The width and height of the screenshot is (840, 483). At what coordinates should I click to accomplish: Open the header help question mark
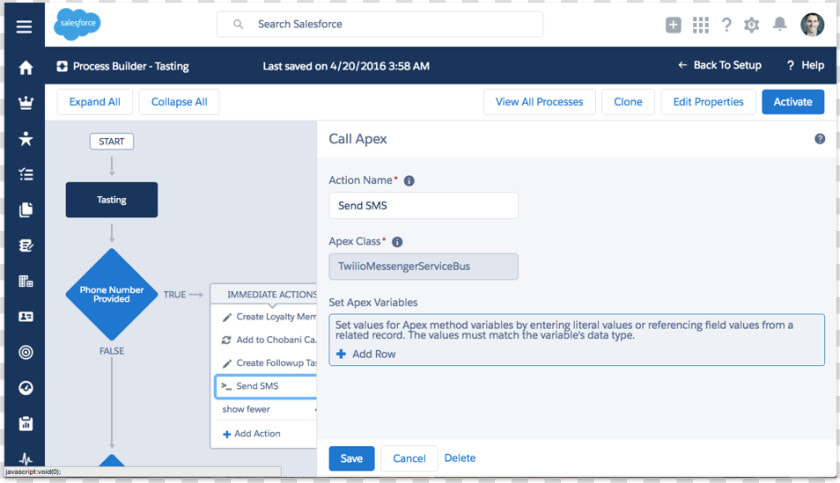click(x=726, y=25)
